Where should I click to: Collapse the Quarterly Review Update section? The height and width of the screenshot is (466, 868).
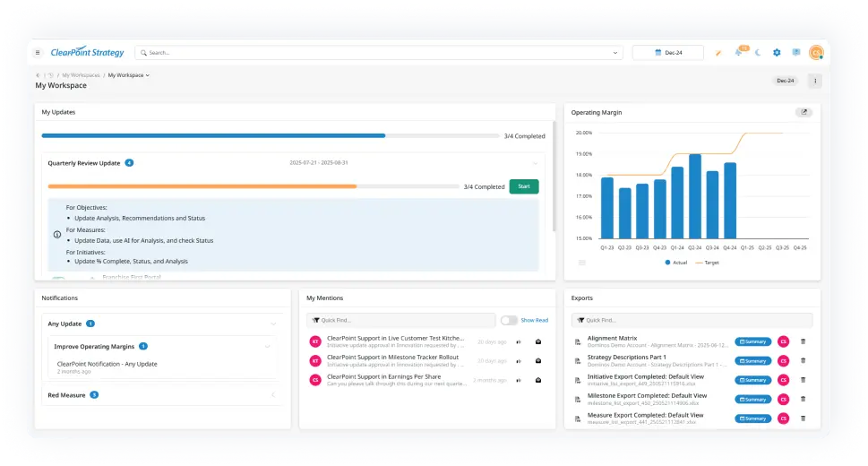pyautogui.click(x=536, y=163)
